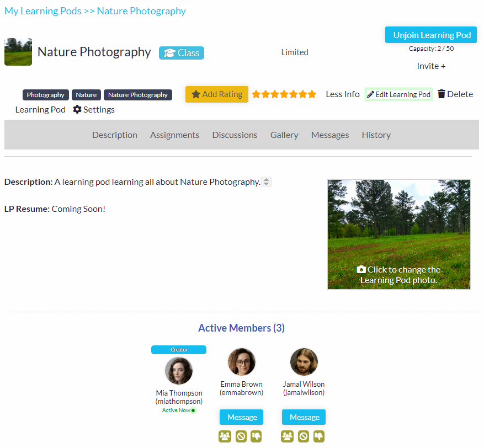This screenshot has height=448, width=484.
Task: Click the pencil icon in Edit Learning Pod
Action: click(x=370, y=94)
